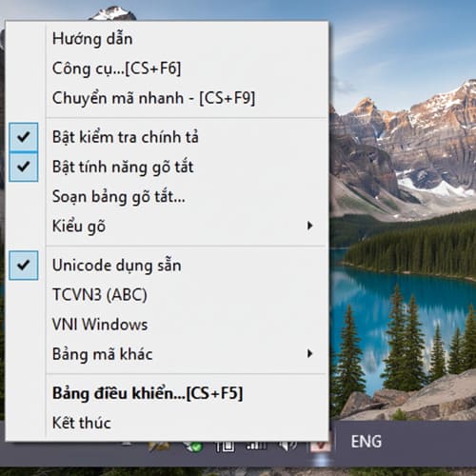Screen dimensions: 476x476
Task: Uncheck Bật kiểm tra chính tả
Action: [x=168, y=137]
